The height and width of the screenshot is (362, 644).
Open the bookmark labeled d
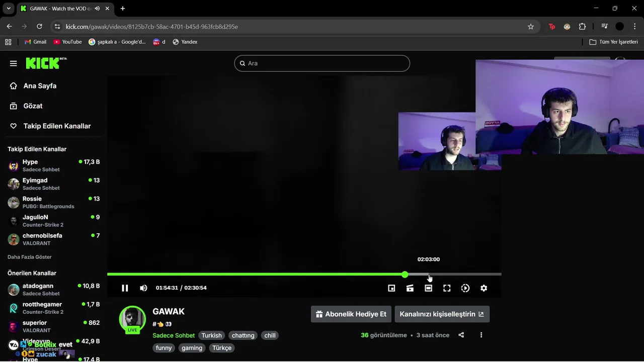(x=159, y=42)
